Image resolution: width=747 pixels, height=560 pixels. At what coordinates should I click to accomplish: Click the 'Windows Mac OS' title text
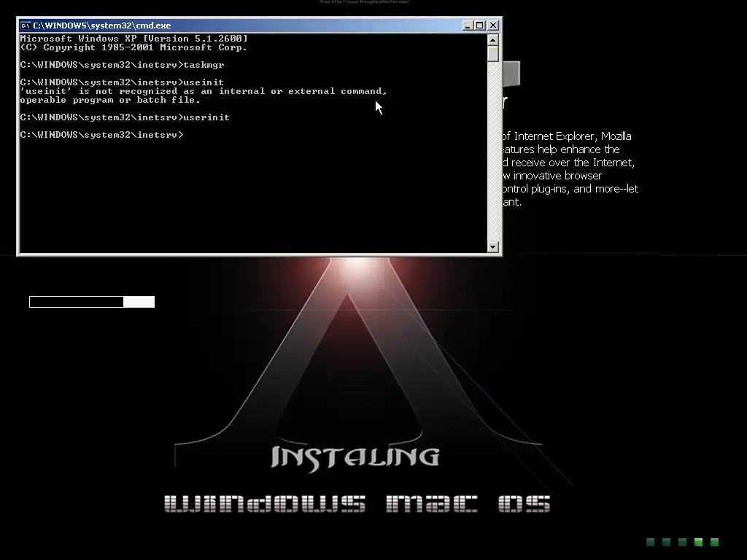point(357,504)
